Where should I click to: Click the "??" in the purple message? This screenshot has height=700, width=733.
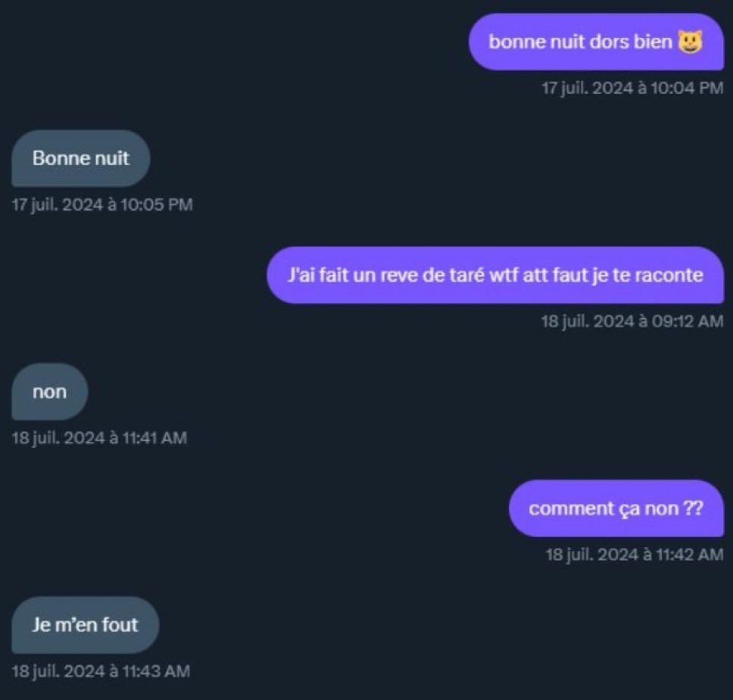click(693, 508)
